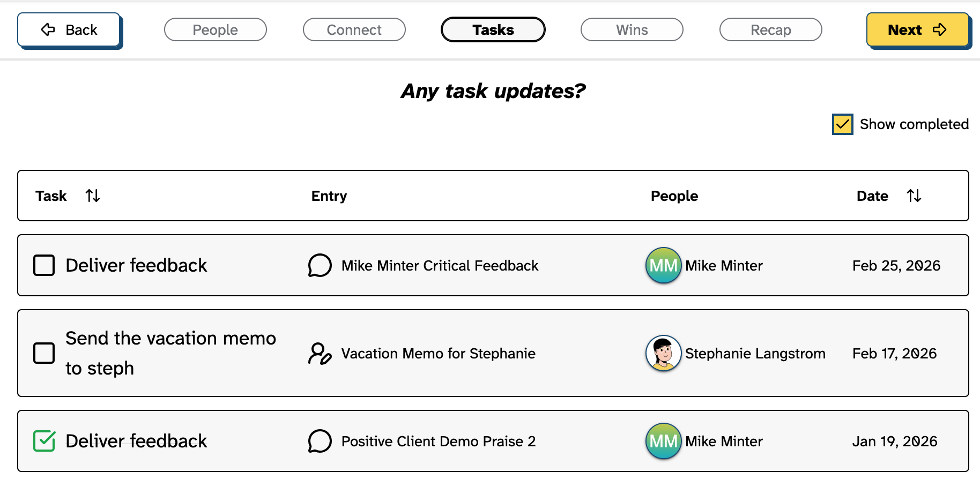This screenshot has width=980, height=479.
Task: Open Mike Minter's avatar in the Jan 19 row
Action: tap(663, 441)
